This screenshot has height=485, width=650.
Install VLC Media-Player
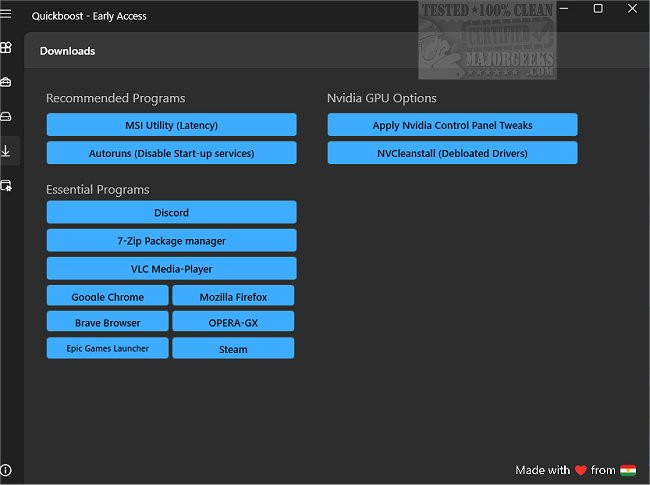(x=171, y=269)
